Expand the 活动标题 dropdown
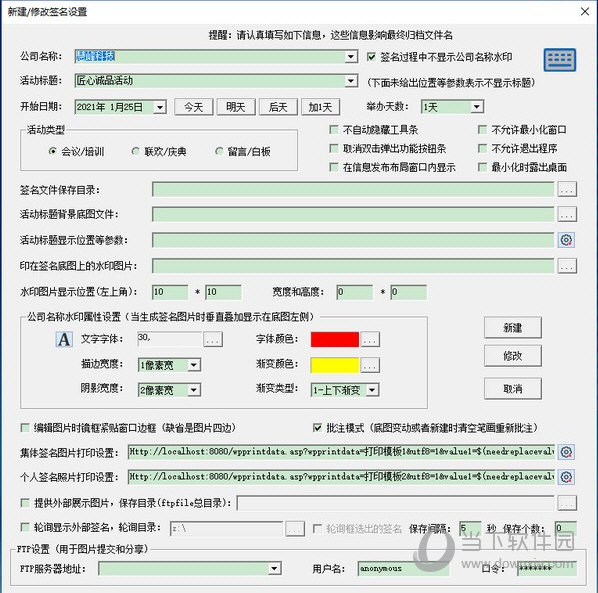This screenshot has height=593, width=598. coord(350,81)
